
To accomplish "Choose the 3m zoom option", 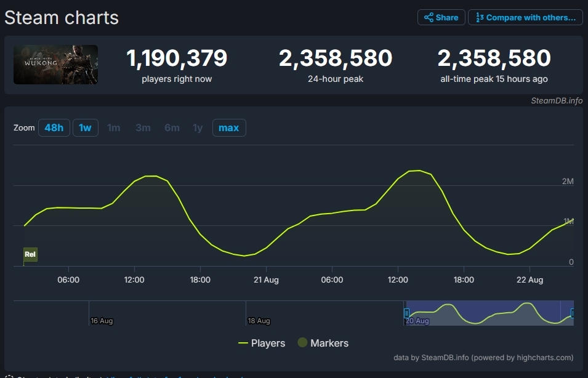I will click(143, 128).
